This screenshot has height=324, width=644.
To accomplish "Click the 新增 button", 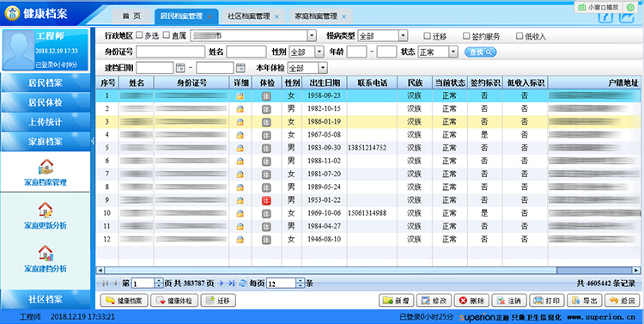I will (396, 301).
